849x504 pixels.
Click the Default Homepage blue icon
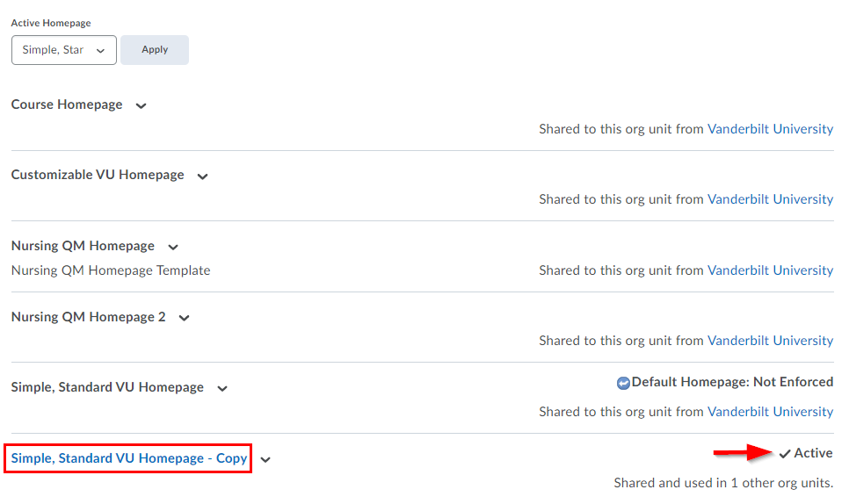[x=623, y=383]
